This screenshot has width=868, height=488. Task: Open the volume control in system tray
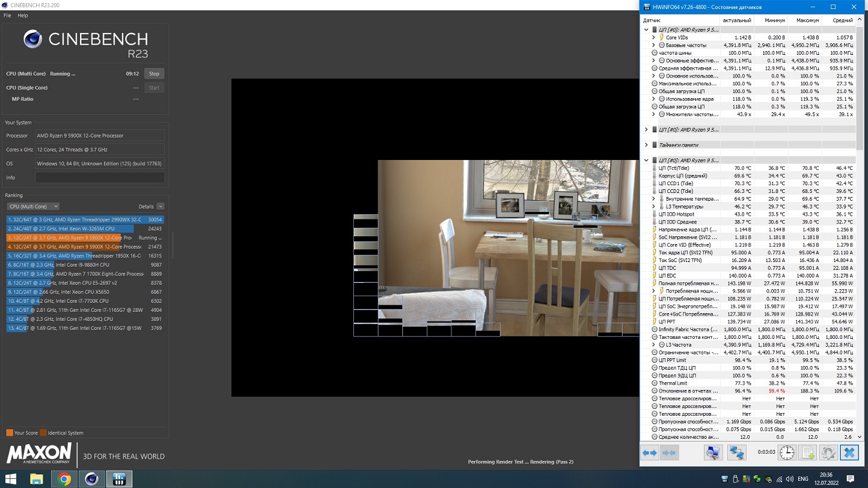pos(790,480)
